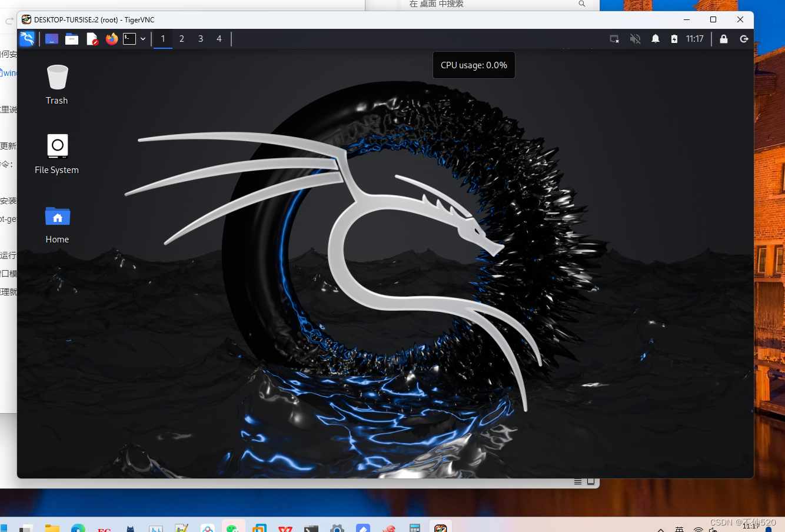Click the log out icon in the panel

point(744,39)
